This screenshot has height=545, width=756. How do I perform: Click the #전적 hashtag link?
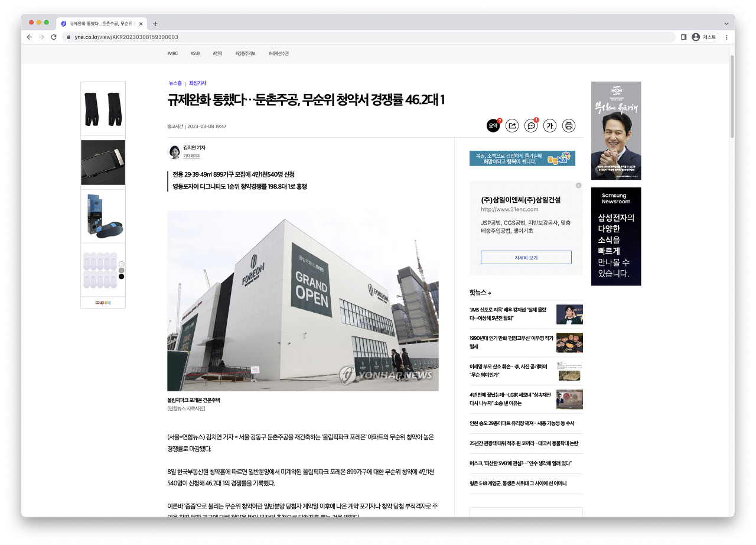pyautogui.click(x=217, y=53)
